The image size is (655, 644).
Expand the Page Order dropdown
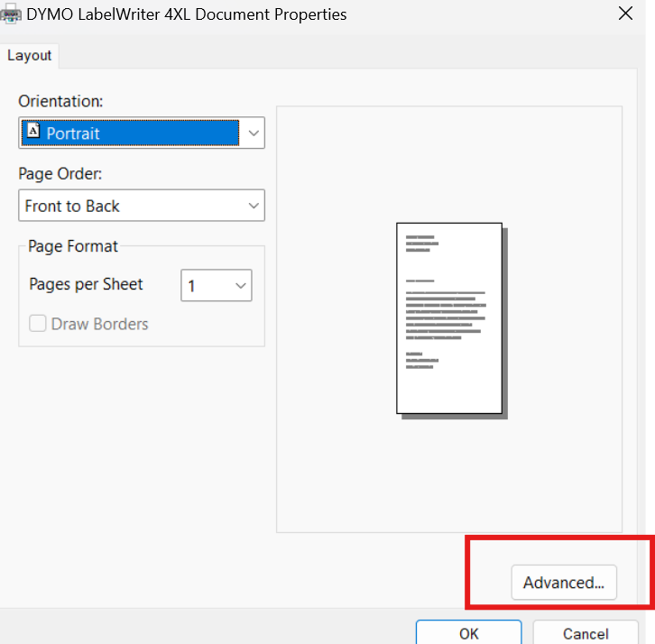click(x=142, y=206)
